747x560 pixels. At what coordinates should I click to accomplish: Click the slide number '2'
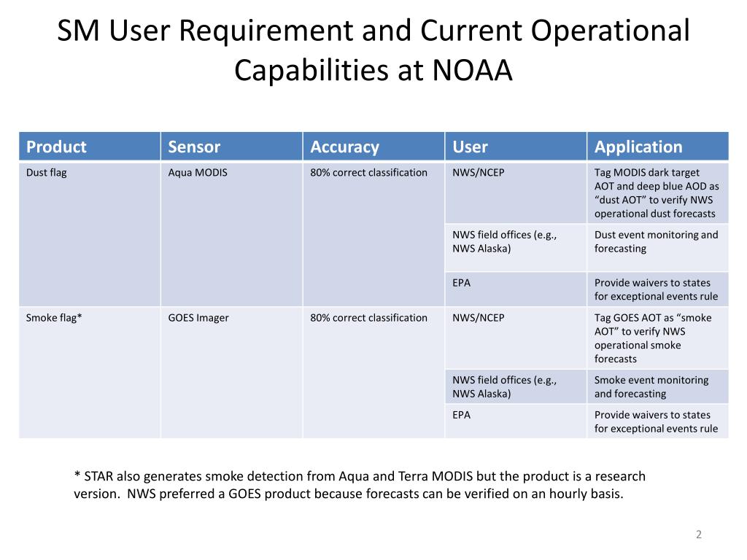click(x=698, y=534)
